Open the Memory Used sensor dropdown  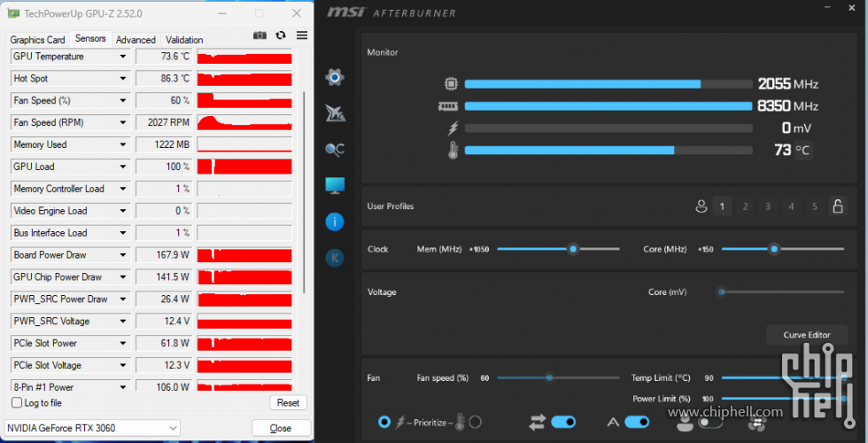click(x=123, y=144)
